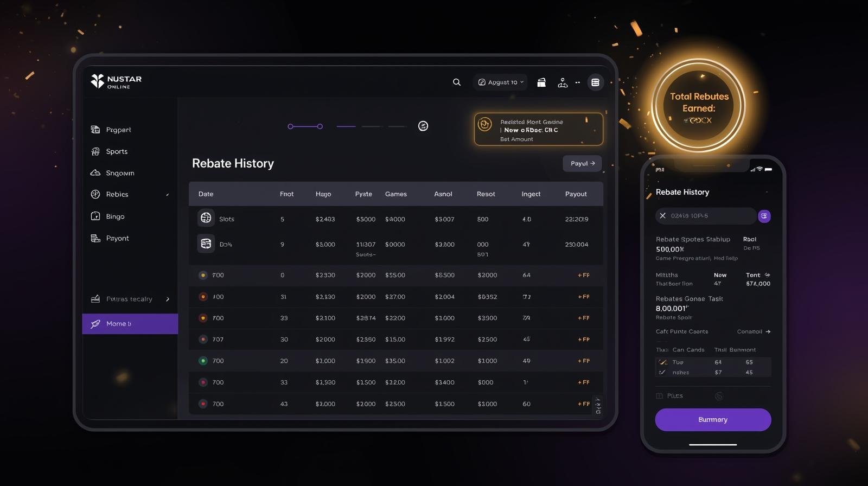Sort by the Payout column header
Viewport: 868px width, 486px height.
tap(576, 194)
